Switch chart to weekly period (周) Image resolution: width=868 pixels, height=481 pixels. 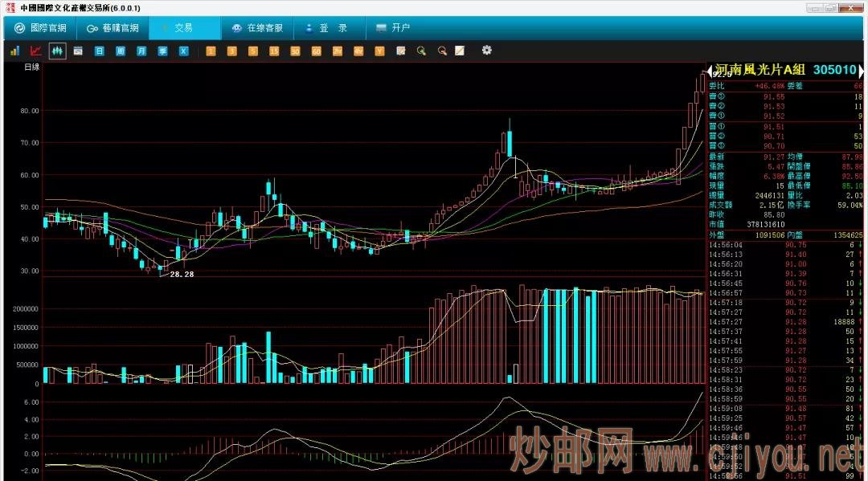coord(120,51)
